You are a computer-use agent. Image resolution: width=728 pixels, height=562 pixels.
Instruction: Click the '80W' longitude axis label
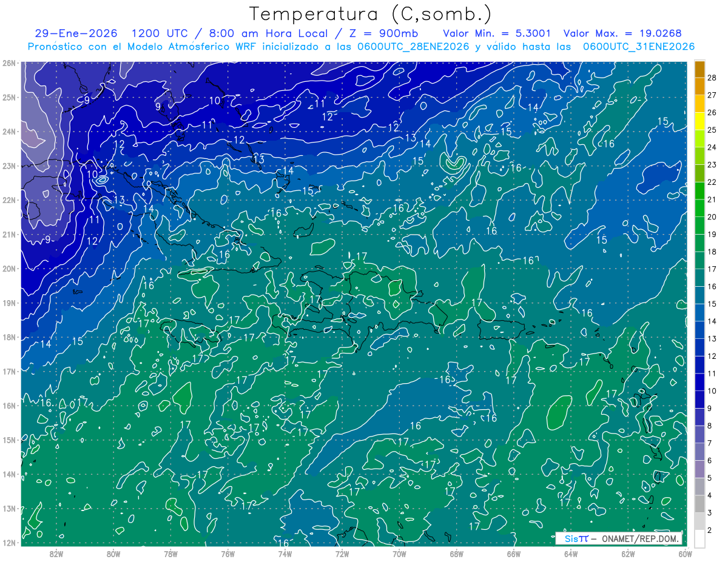click(113, 554)
